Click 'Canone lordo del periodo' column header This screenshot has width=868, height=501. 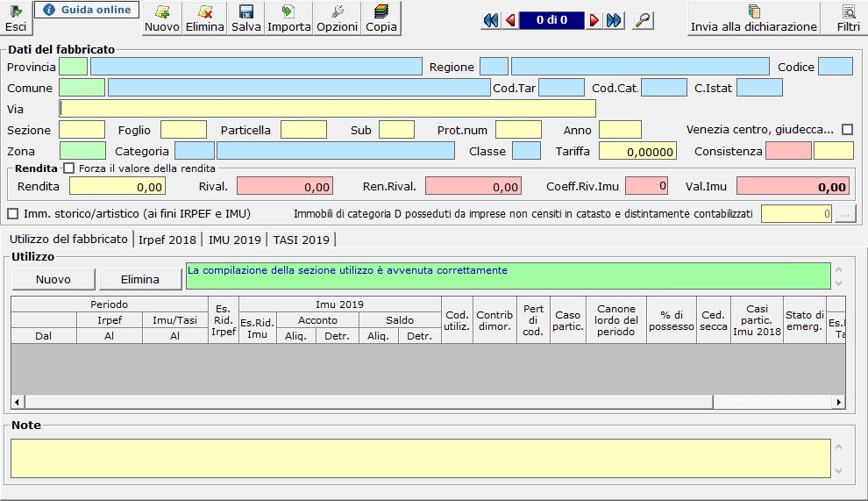[615, 320]
